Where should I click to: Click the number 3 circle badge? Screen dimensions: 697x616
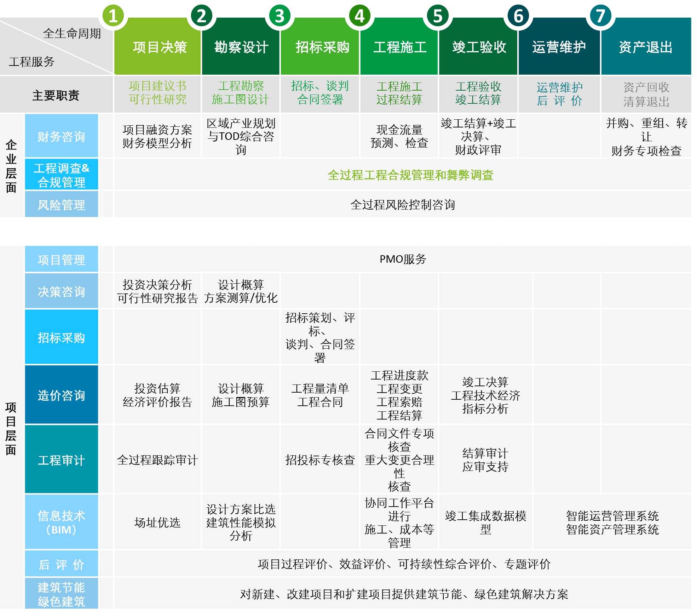coord(280,16)
